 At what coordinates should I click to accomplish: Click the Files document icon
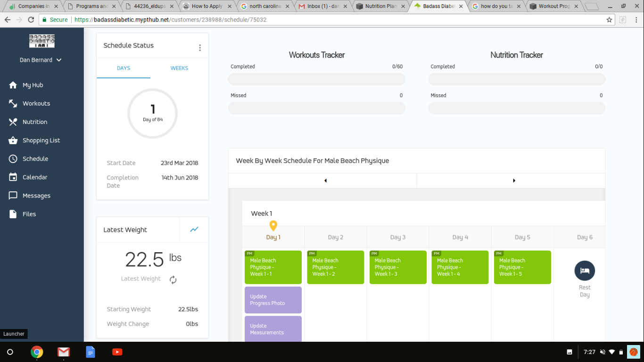(x=13, y=214)
